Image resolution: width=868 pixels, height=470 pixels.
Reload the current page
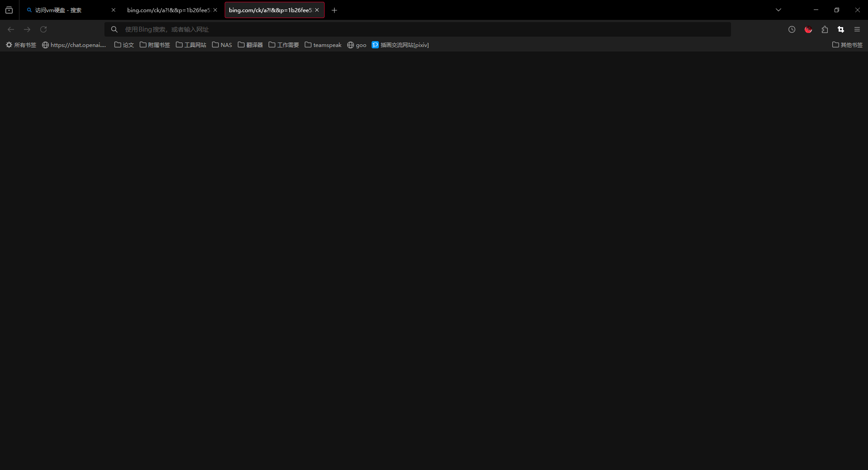tap(43, 29)
